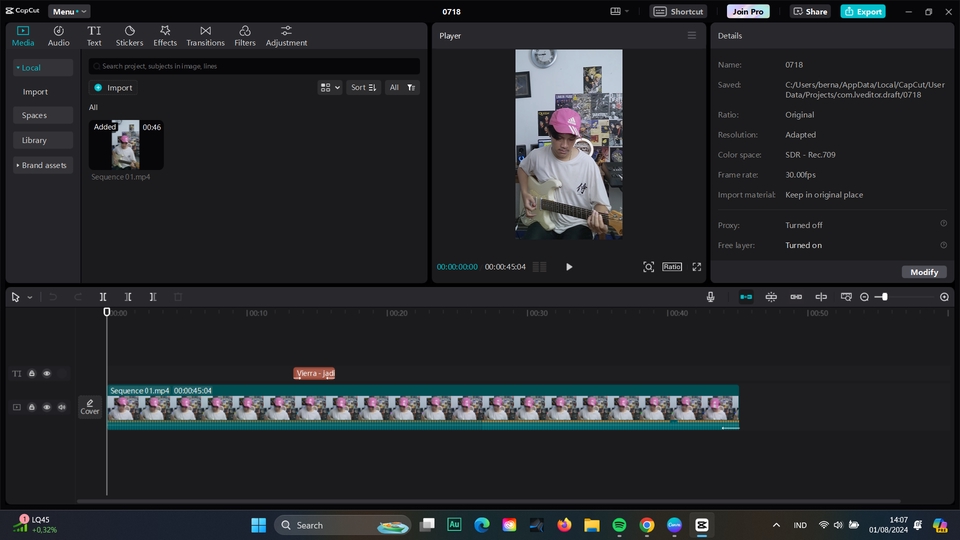Expand the selection tool mode dropdown arrow
The height and width of the screenshot is (540, 960).
click(x=30, y=297)
